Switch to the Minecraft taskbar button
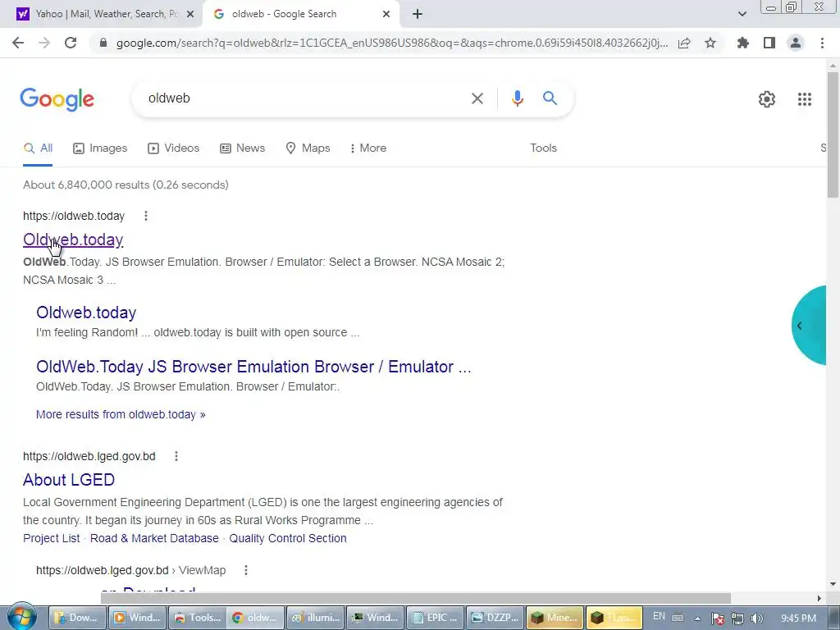840x630 pixels. [554, 618]
